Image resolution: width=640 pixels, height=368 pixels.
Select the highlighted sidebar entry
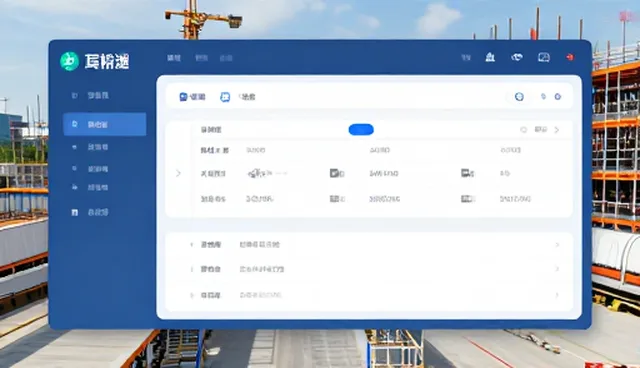[104, 124]
